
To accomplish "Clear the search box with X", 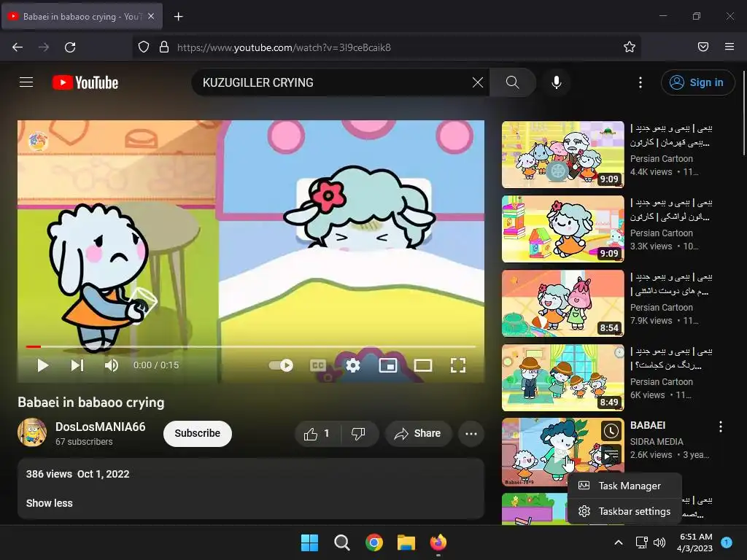I will [x=478, y=82].
